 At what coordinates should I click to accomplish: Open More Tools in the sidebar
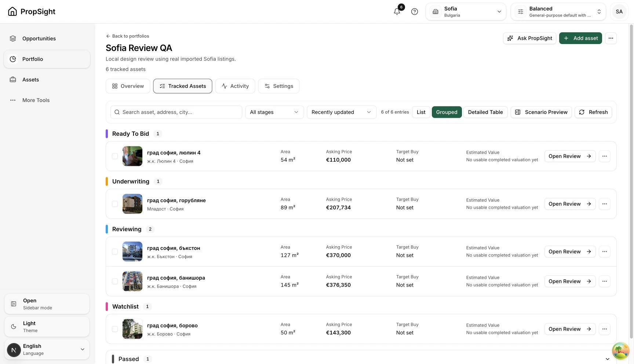point(47,100)
